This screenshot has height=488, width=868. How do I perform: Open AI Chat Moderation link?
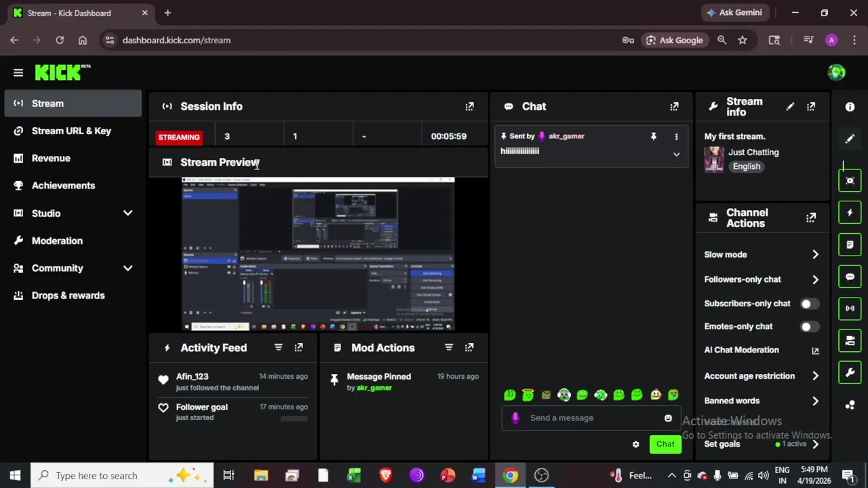(762, 350)
